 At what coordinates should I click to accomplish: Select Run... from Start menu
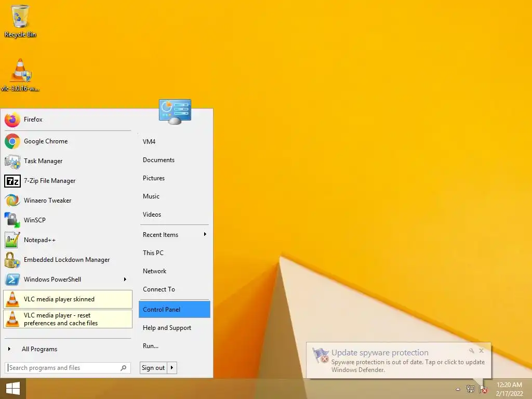point(175,345)
